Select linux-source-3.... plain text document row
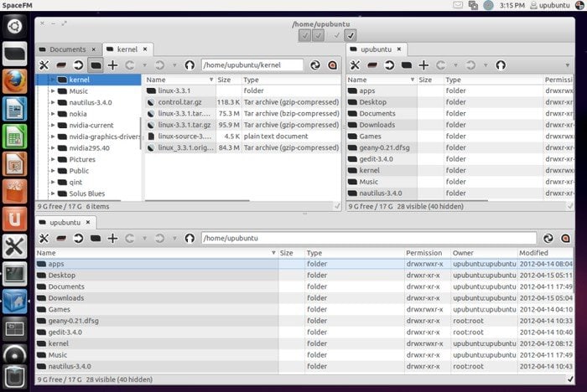 (x=243, y=137)
